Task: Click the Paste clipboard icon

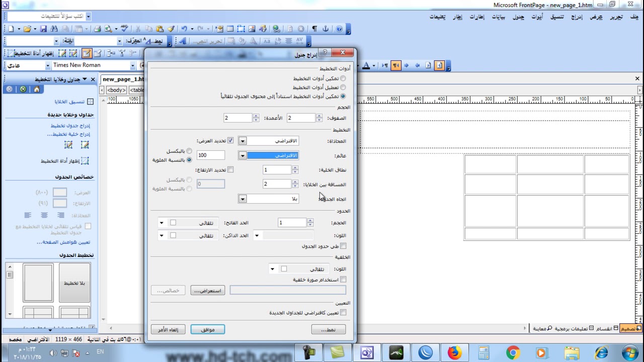Action: (159, 29)
